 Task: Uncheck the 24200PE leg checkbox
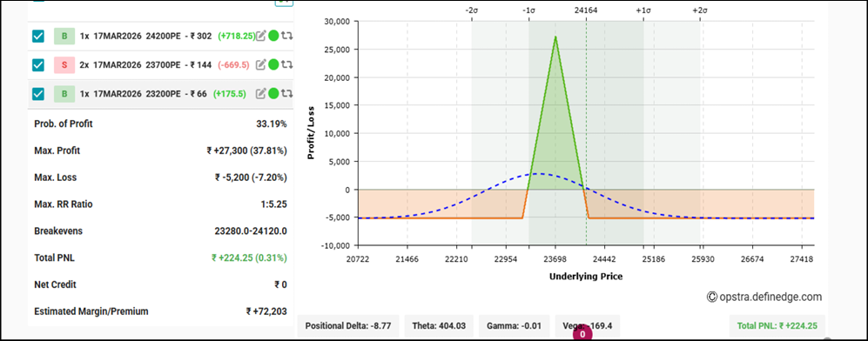click(x=38, y=36)
